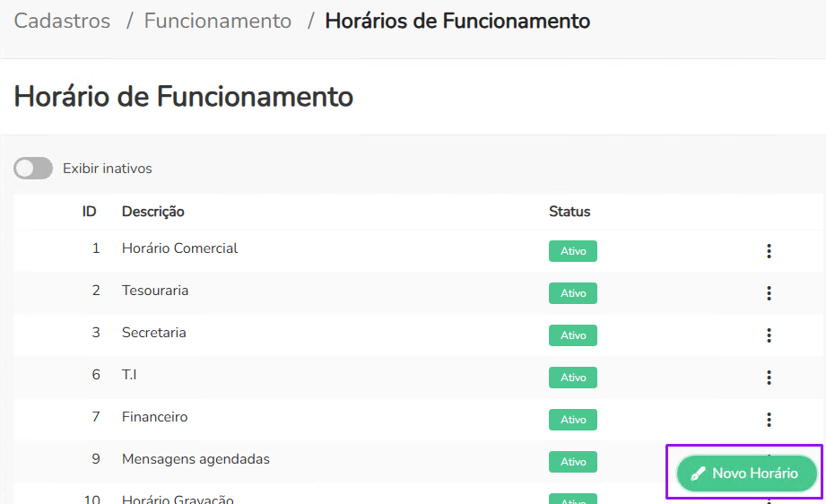Click the Novo Horário button
Image resolution: width=826 pixels, height=504 pixels.
point(746,474)
